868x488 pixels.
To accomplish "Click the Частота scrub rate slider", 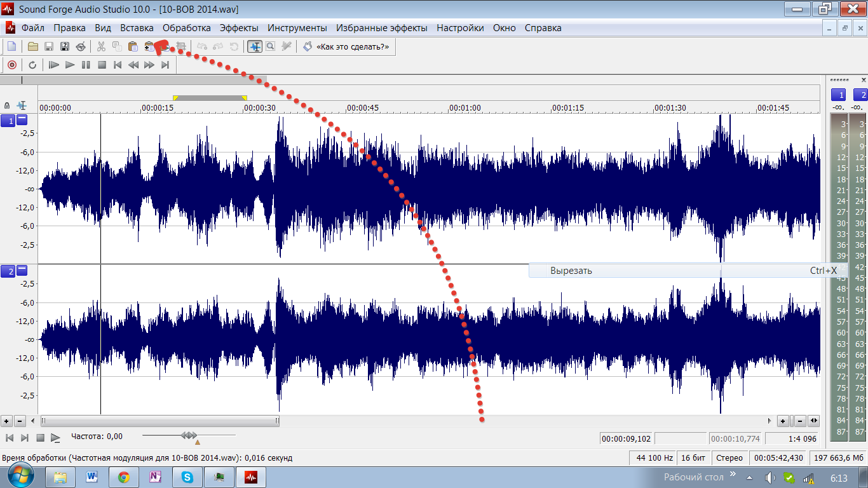I will coord(189,436).
